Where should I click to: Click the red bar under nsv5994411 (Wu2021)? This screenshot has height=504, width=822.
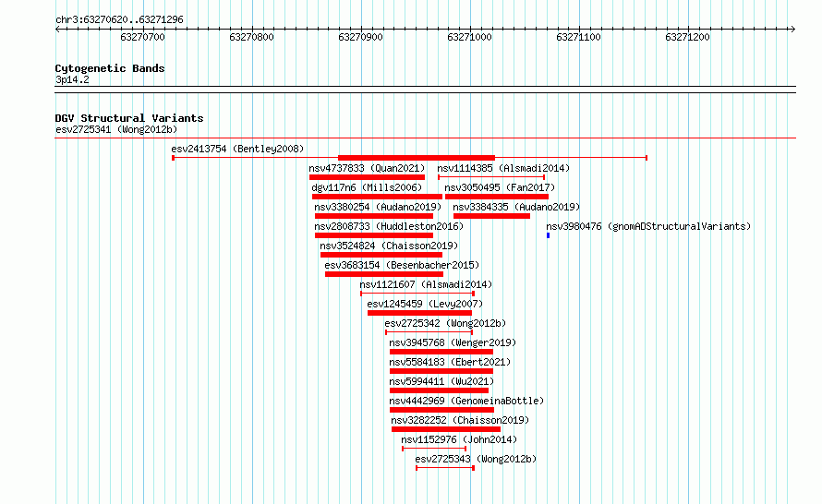coord(440,390)
